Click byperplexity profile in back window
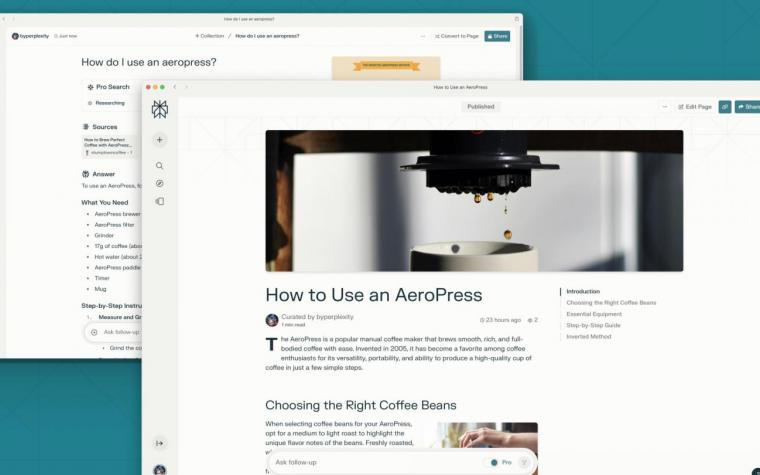The image size is (760, 475). tap(30, 36)
